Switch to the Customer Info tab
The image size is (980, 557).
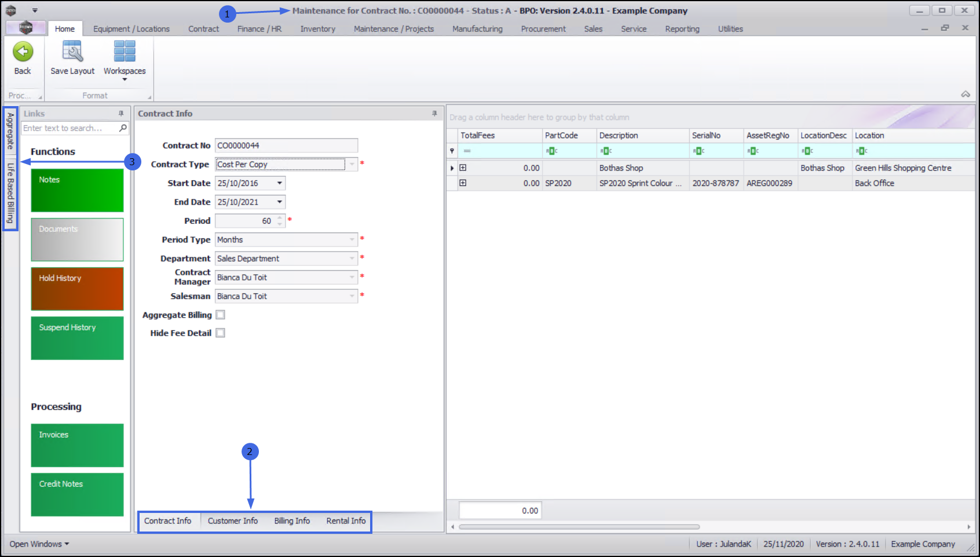[x=233, y=521]
